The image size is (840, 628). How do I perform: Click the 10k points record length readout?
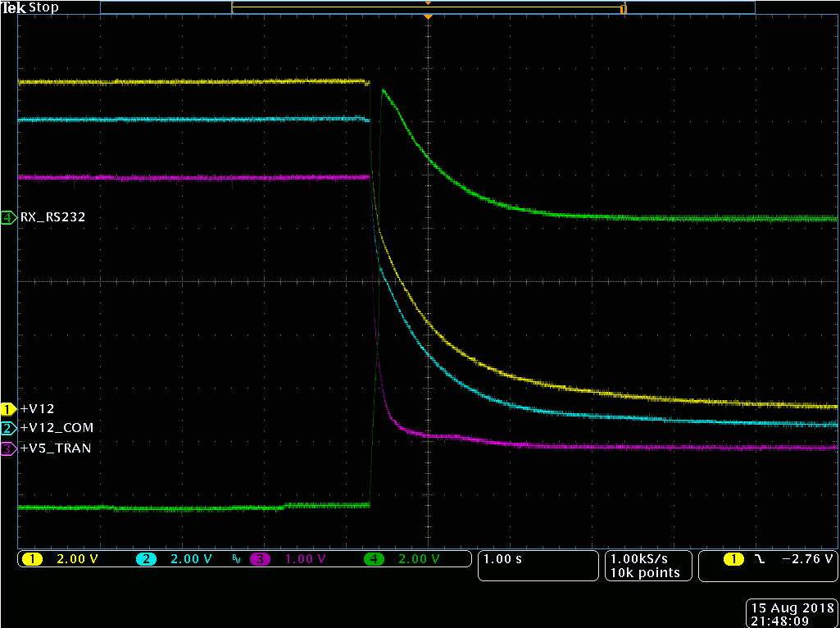645,573
